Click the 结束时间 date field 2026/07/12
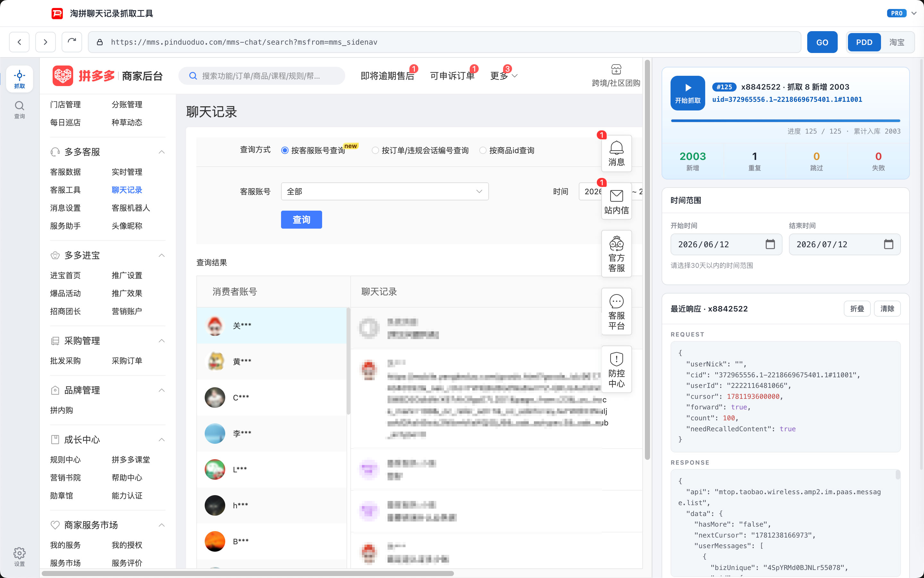This screenshot has width=924, height=578. (x=844, y=244)
